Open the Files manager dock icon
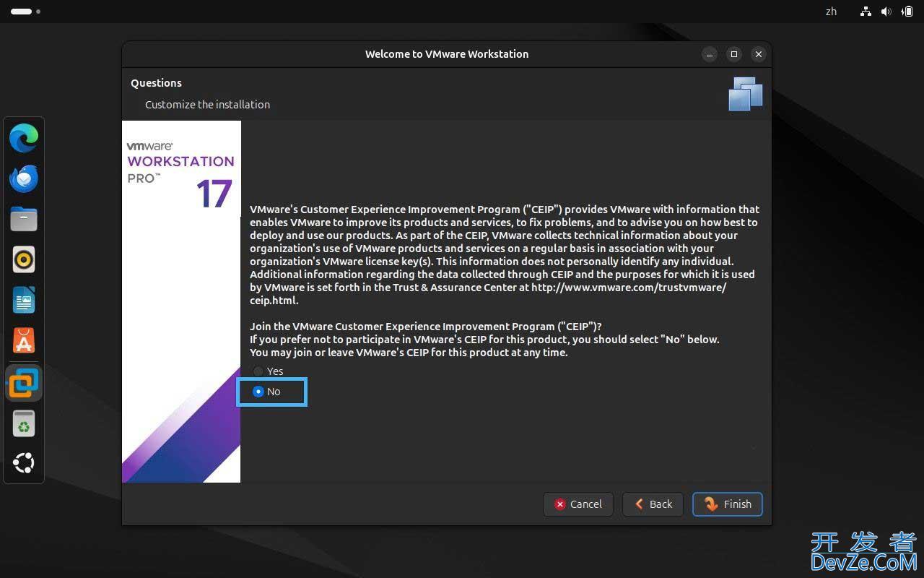Screen dimensions: 924x578 click(24, 219)
